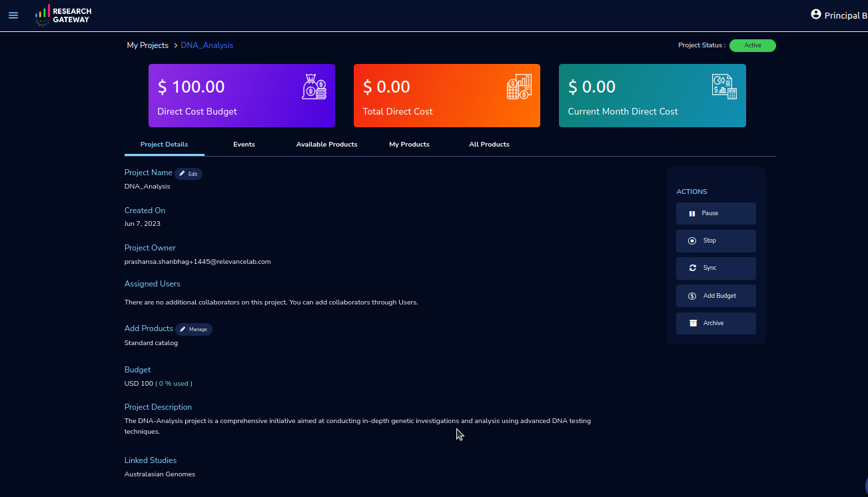Viewport: 868px width, 497px height.
Task: Archive the project via Archive action
Action: click(x=716, y=323)
